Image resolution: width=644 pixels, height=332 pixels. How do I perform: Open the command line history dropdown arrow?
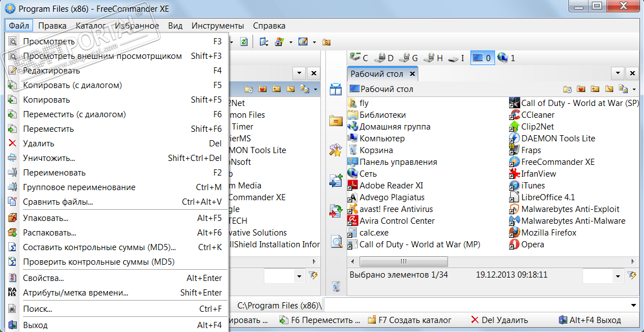634,305
